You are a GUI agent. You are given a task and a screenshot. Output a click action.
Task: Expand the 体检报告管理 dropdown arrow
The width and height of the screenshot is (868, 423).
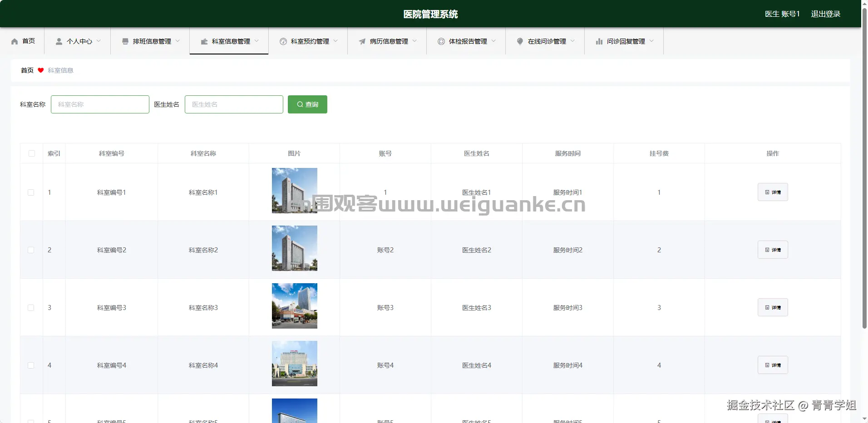[x=493, y=41]
